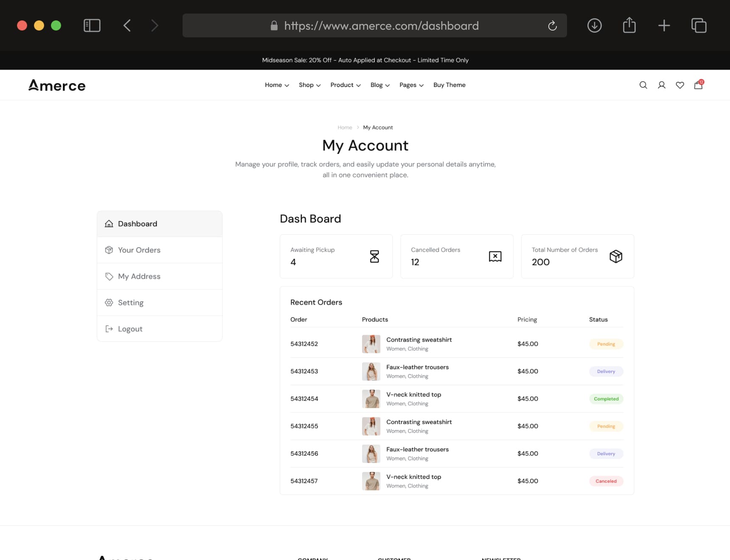Open the Faux-leather trousers thumbnail for order 54312453
This screenshot has height=560, width=730.
(371, 371)
